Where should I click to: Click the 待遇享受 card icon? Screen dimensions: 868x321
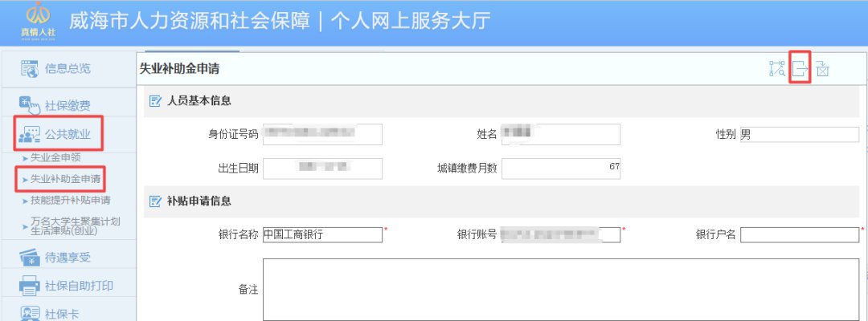30,257
